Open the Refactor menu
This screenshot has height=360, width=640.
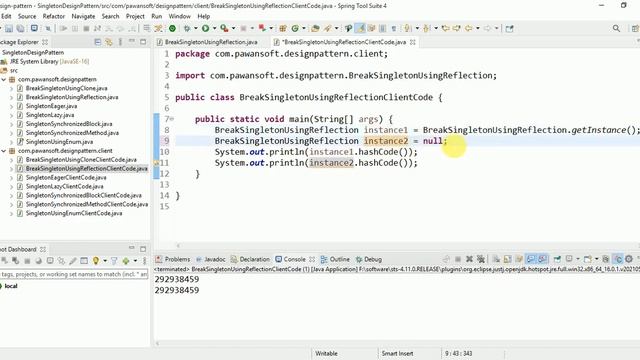click(x=54, y=16)
